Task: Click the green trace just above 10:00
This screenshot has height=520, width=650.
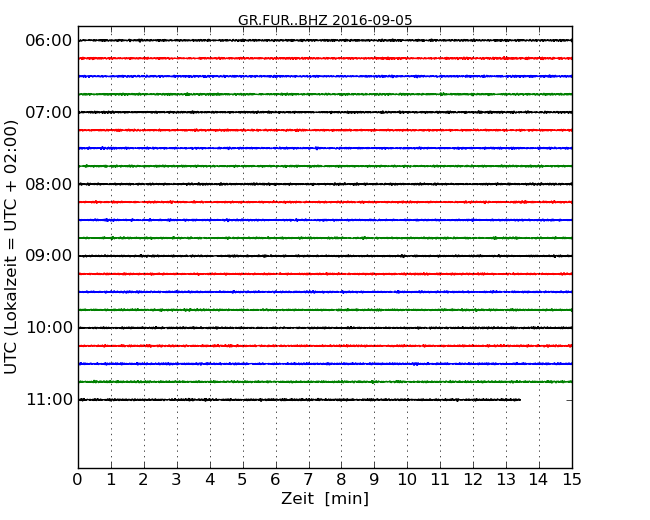Action: (325, 310)
